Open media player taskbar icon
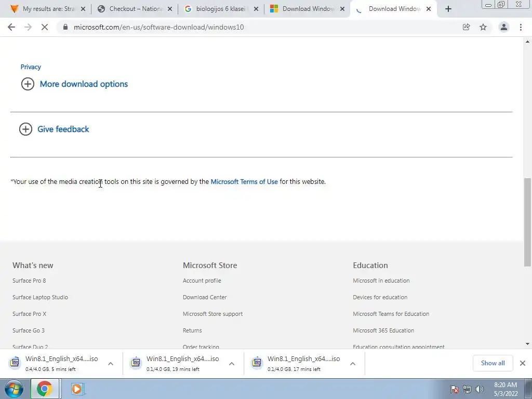 pos(77,389)
